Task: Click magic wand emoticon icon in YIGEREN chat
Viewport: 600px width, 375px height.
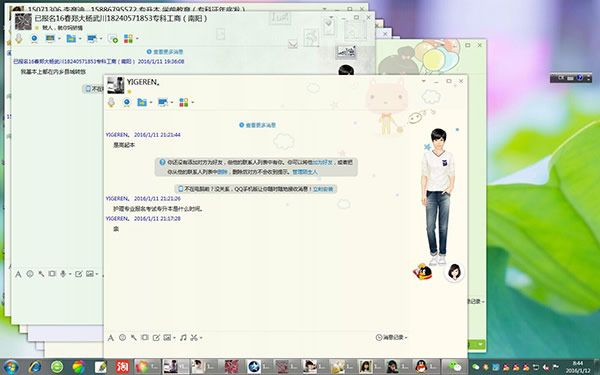Action: coord(134,338)
